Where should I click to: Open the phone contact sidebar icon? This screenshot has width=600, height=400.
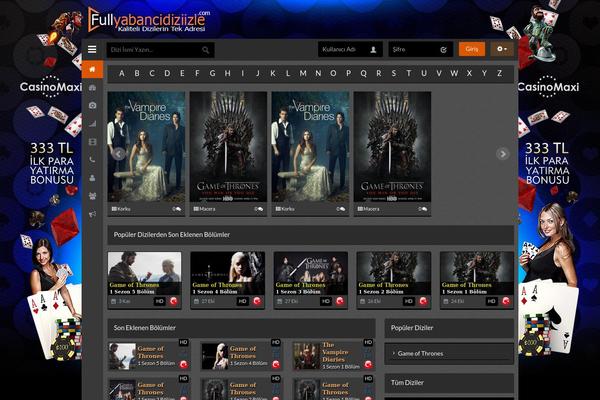[x=92, y=160]
